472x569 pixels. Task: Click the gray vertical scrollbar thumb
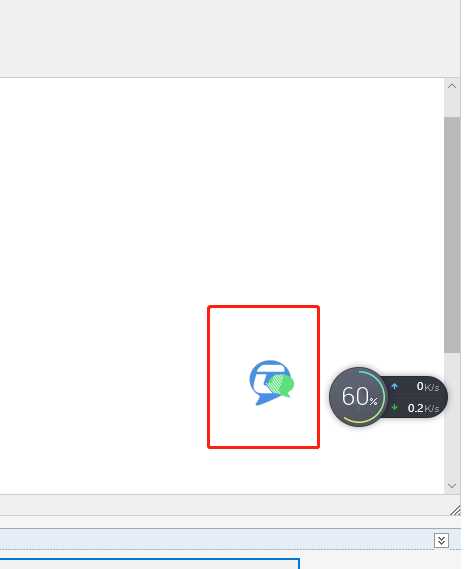point(452,234)
